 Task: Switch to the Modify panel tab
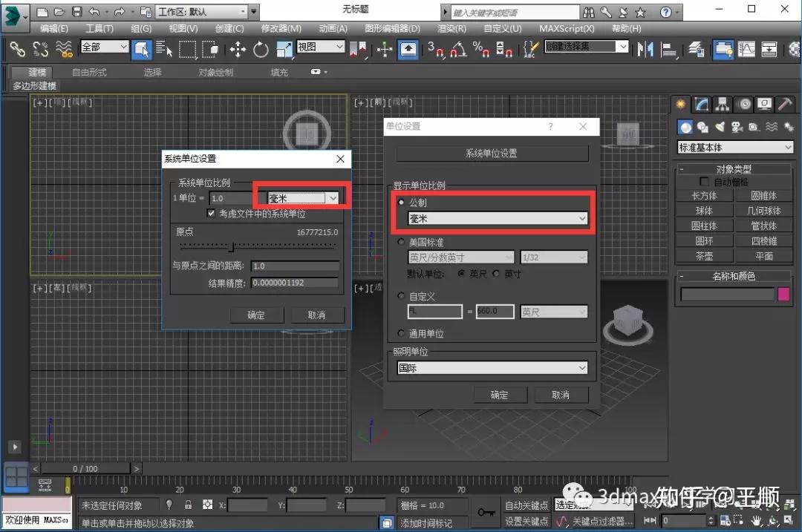(701, 105)
